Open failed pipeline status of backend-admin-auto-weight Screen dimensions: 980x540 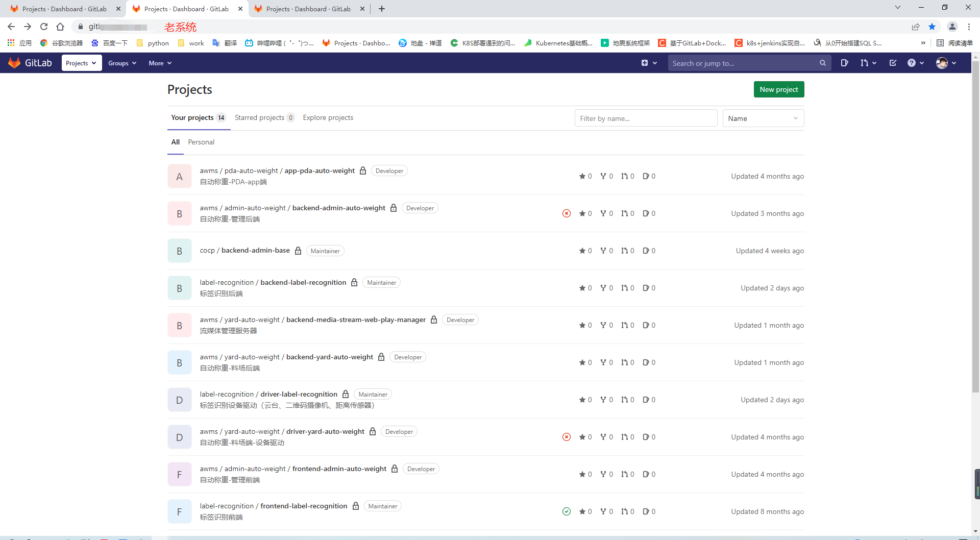[567, 213]
